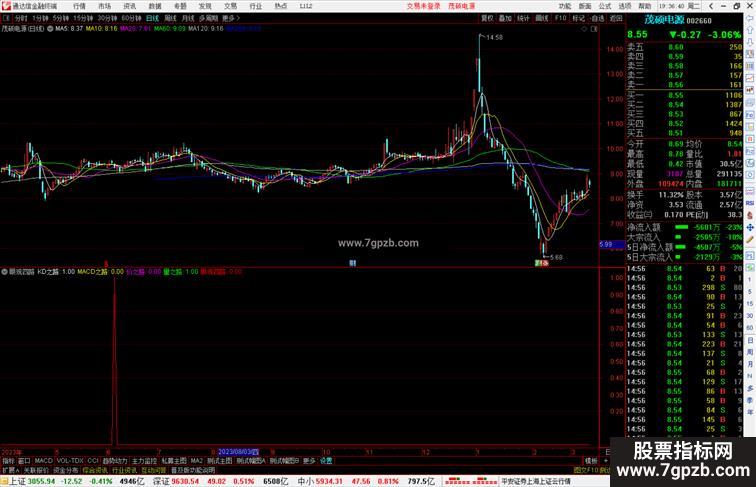Screen dimensions: 756x487
Task: Select the 周线 period tab
Action: (x=170, y=18)
